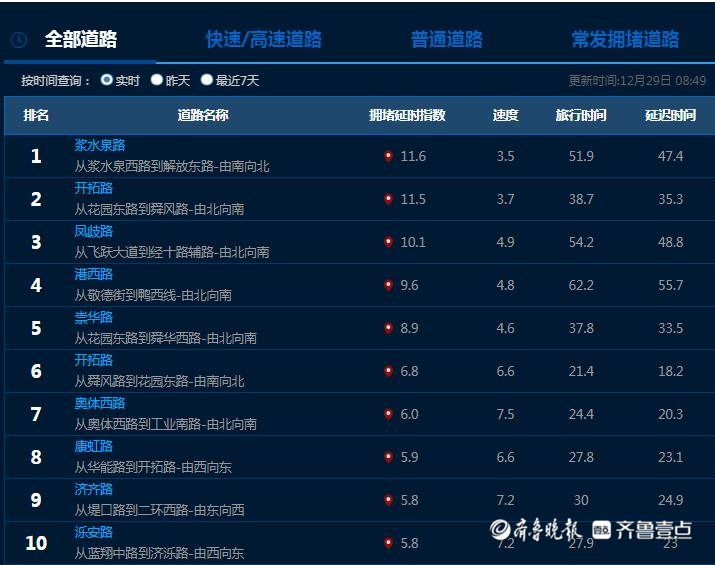This screenshot has width=715, height=565.
Task: Select the 实时 radio option
Action: 107,80
